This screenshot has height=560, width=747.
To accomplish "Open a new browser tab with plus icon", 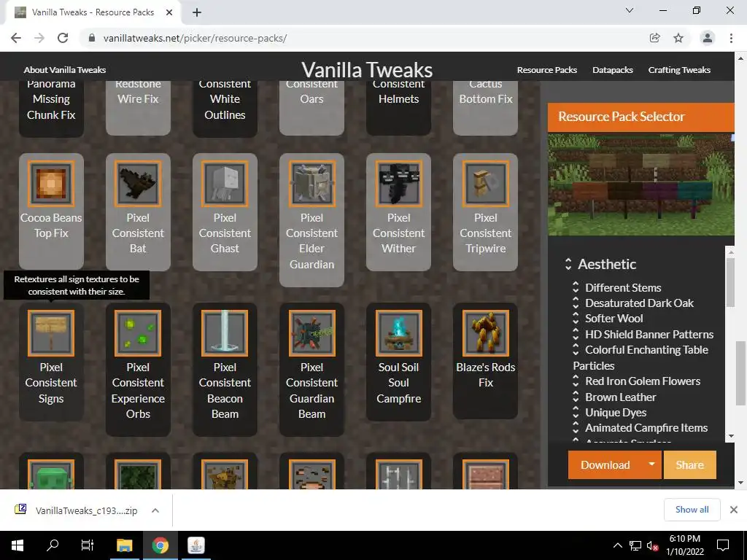I will tap(197, 12).
